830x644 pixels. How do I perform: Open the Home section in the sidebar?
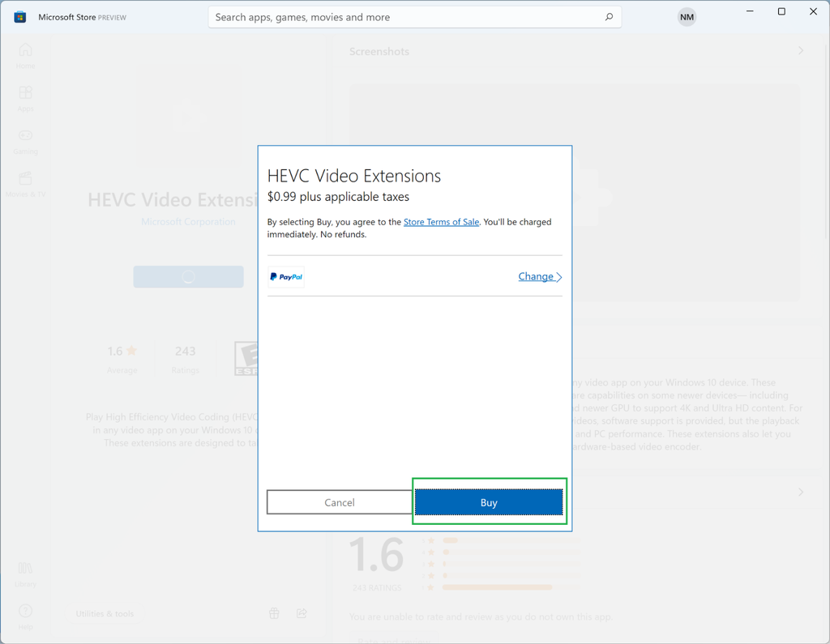click(x=25, y=55)
